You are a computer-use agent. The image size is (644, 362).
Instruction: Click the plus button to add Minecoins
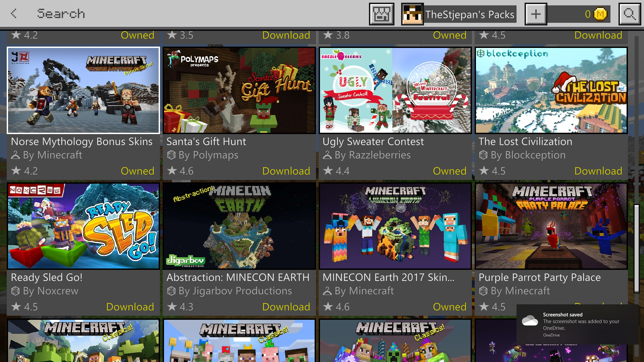(x=536, y=14)
